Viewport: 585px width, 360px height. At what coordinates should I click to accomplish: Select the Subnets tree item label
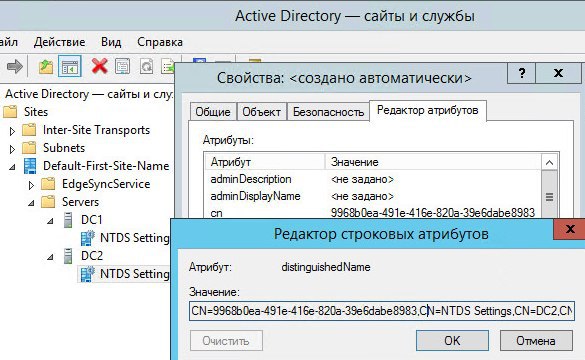click(x=64, y=148)
